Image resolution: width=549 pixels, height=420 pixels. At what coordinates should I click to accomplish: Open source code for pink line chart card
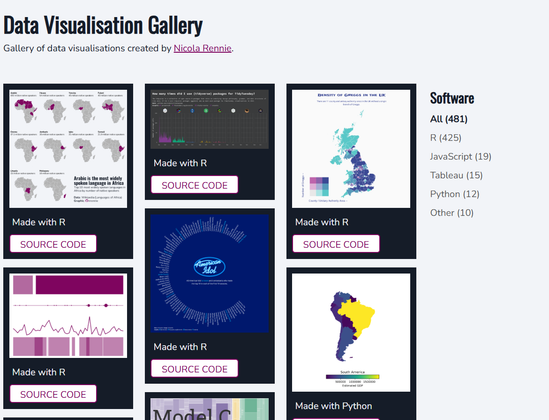point(53,394)
